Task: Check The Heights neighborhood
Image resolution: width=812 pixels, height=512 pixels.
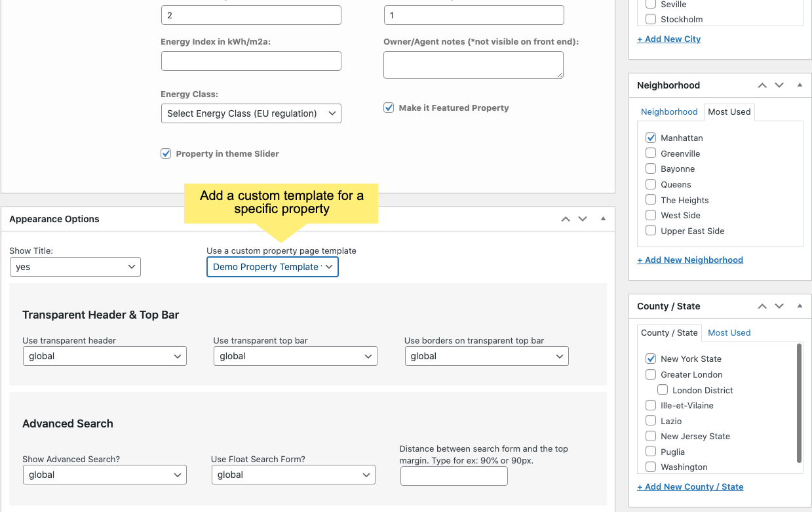Action: coord(651,200)
